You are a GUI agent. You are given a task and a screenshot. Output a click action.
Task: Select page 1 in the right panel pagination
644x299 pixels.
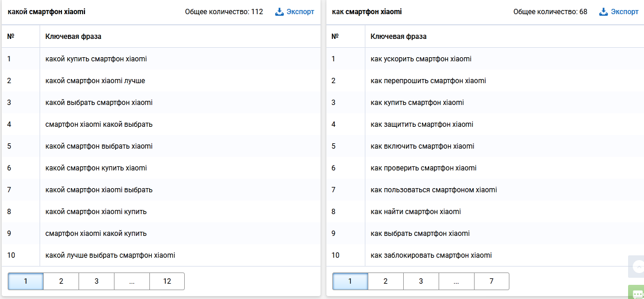pos(350,281)
